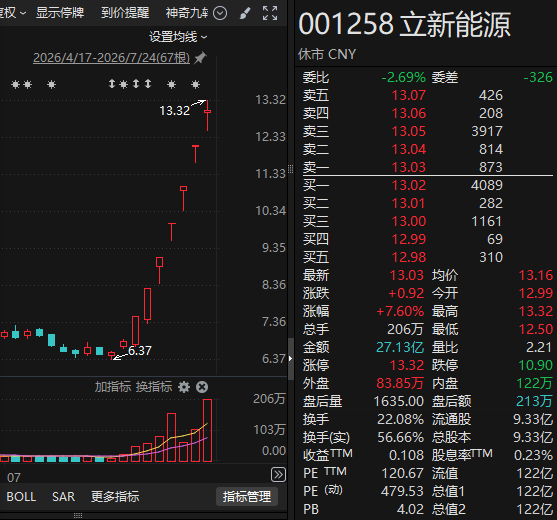Image resolution: width=557 pixels, height=520 pixels.
Task: Click 跌停 price 10.90
Action: 536,365
